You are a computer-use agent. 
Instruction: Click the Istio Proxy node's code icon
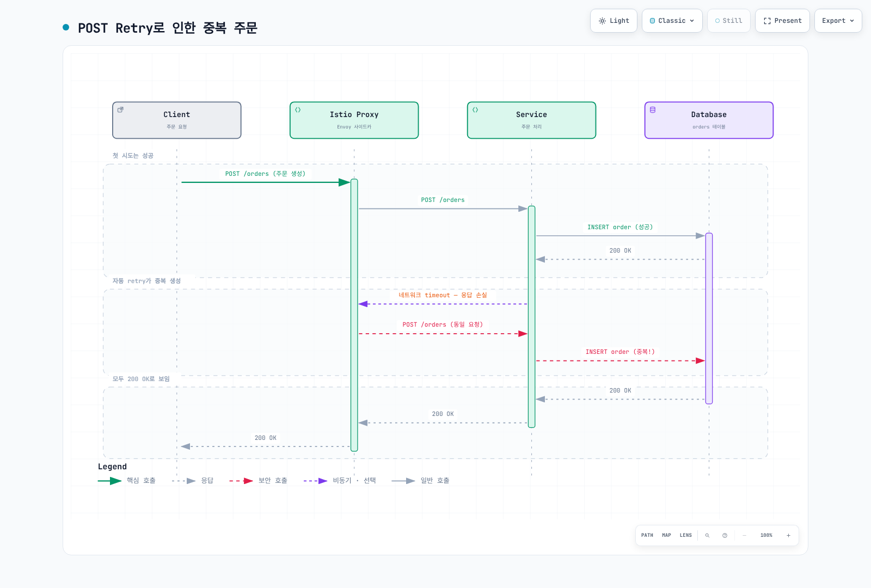298,109
